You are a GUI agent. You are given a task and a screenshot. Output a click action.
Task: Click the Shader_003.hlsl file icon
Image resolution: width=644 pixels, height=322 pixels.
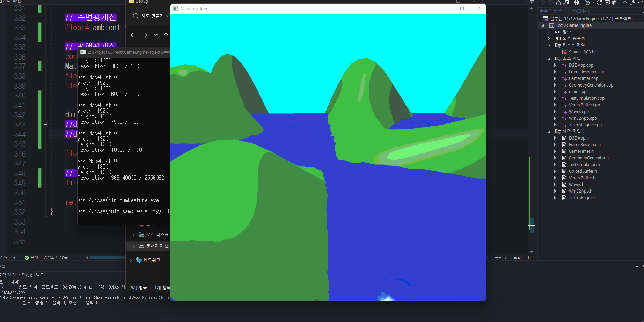click(x=564, y=52)
